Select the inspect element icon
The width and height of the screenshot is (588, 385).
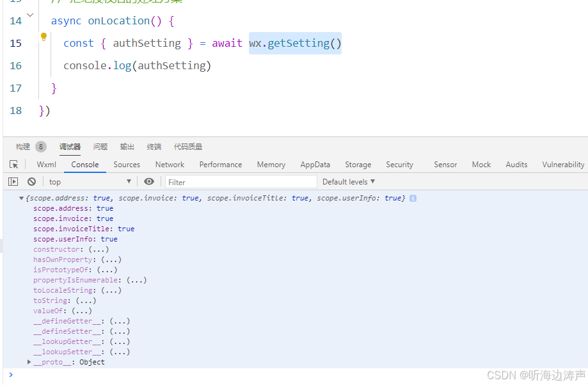click(x=13, y=164)
